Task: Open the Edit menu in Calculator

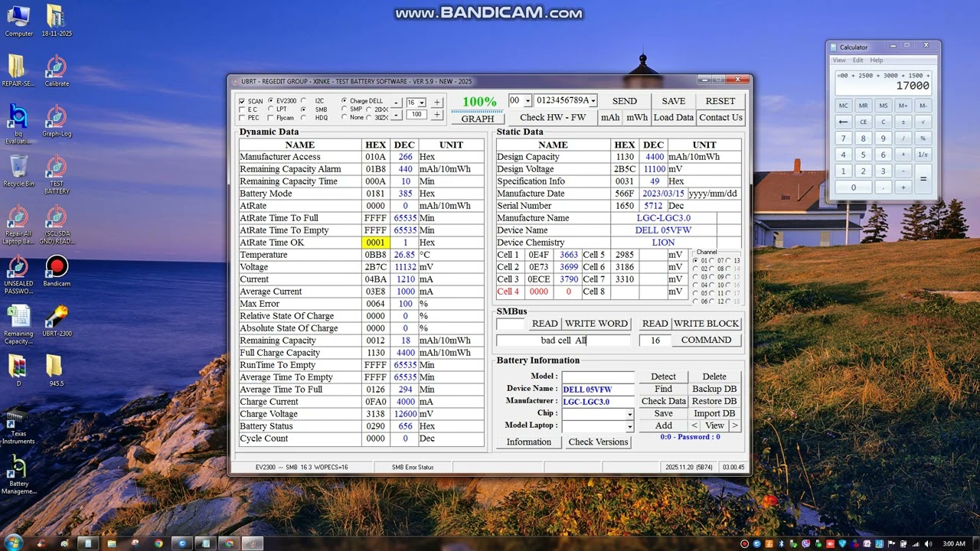Action: (857, 60)
